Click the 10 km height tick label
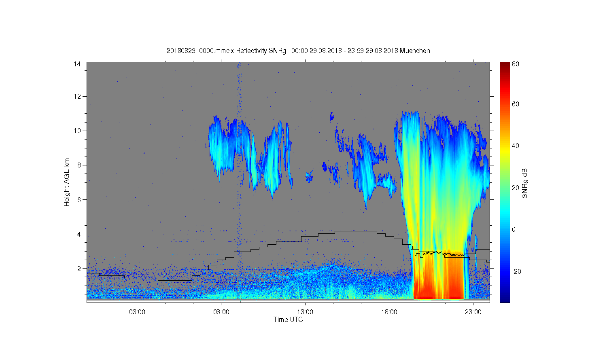This screenshot has height=364, width=607. pyautogui.click(x=77, y=131)
